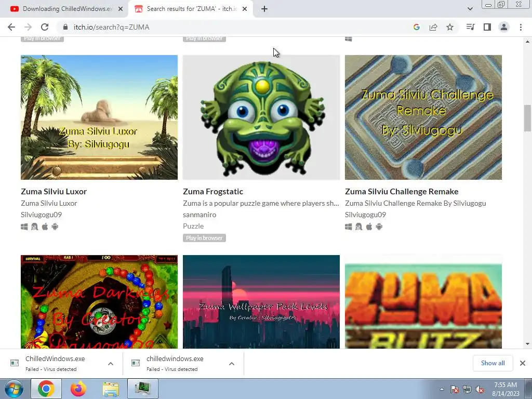532x399 pixels.
Task: Show hidden system tray icons
Action: pos(442,389)
